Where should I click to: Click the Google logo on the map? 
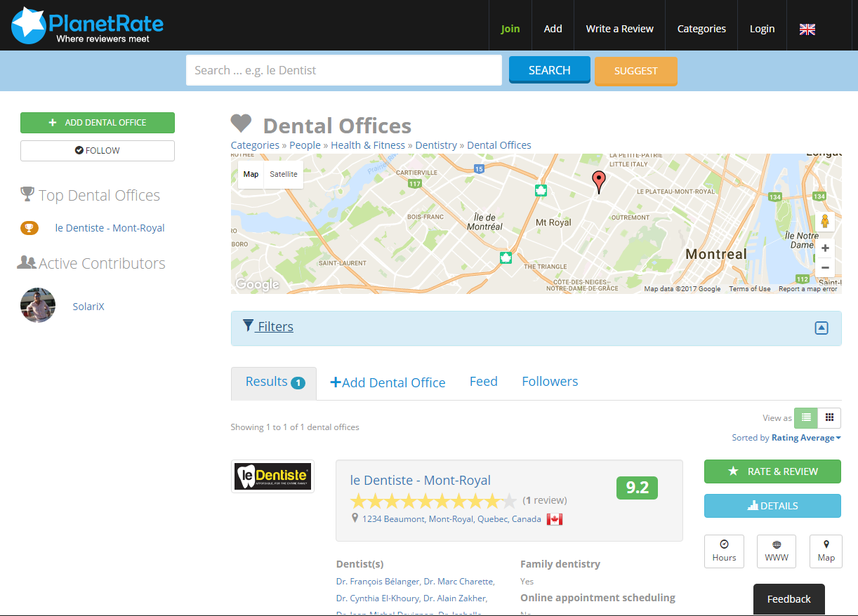(257, 284)
